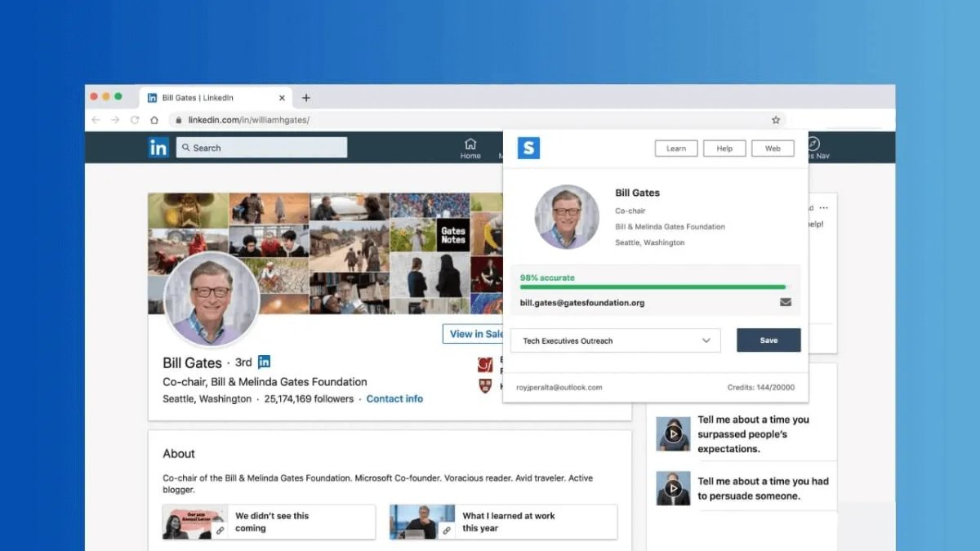Close the Bill Gates | LinkedIn tab
The image size is (980, 551).
pos(283,98)
